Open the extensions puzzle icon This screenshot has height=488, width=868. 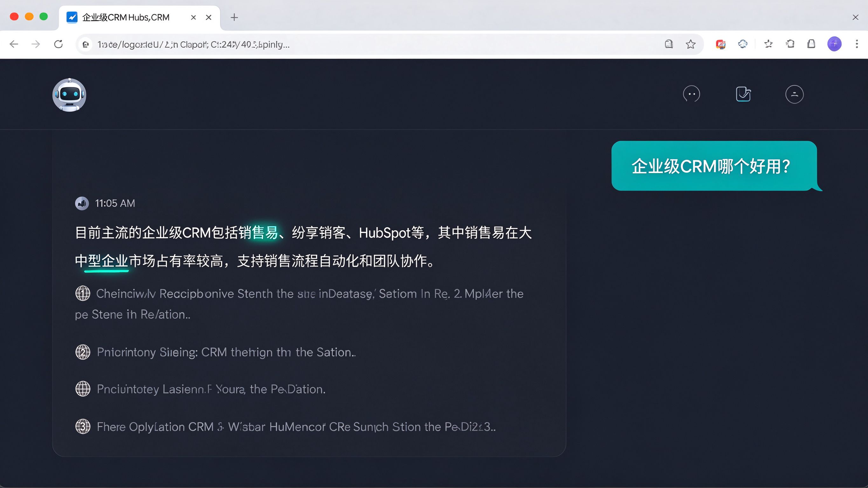pyautogui.click(x=790, y=44)
